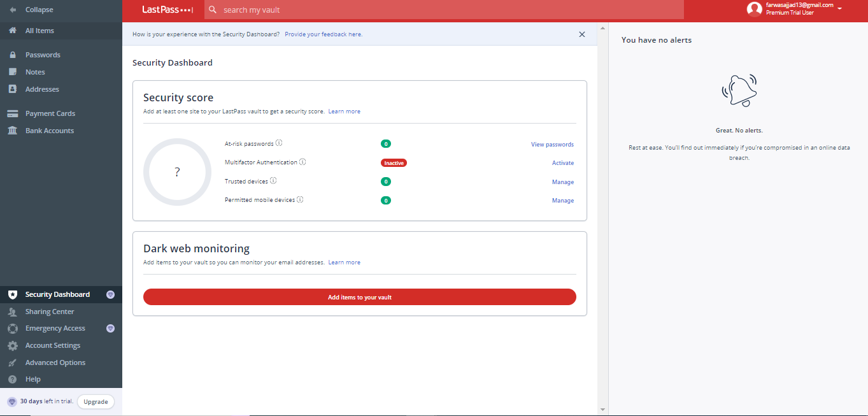Click the Emergency Access lifebuoy icon
The width and height of the screenshot is (868, 416).
13,329
